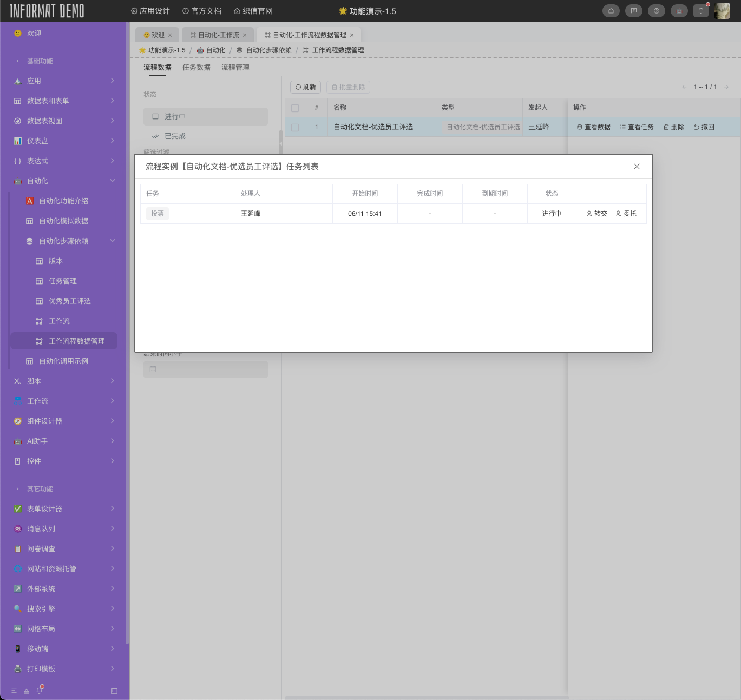Close the task list dialog
This screenshot has width=741, height=700.
[x=637, y=167]
